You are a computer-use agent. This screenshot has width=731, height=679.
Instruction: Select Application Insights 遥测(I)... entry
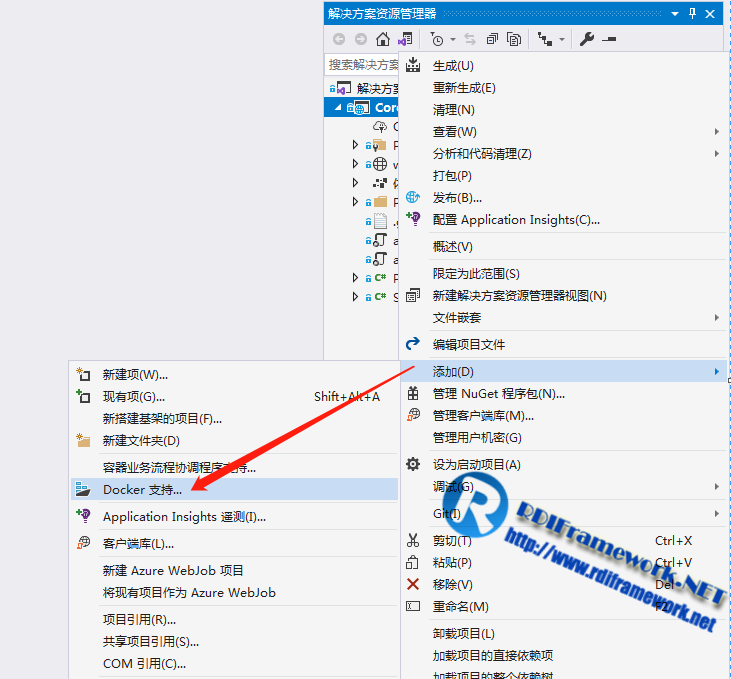[x=234, y=516]
